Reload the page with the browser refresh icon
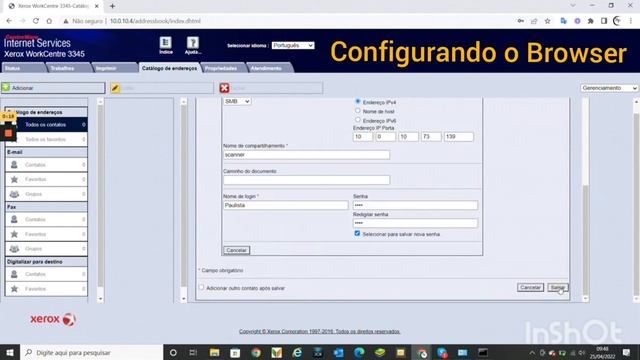Image resolution: width=640 pixels, height=360 pixels. point(36,21)
